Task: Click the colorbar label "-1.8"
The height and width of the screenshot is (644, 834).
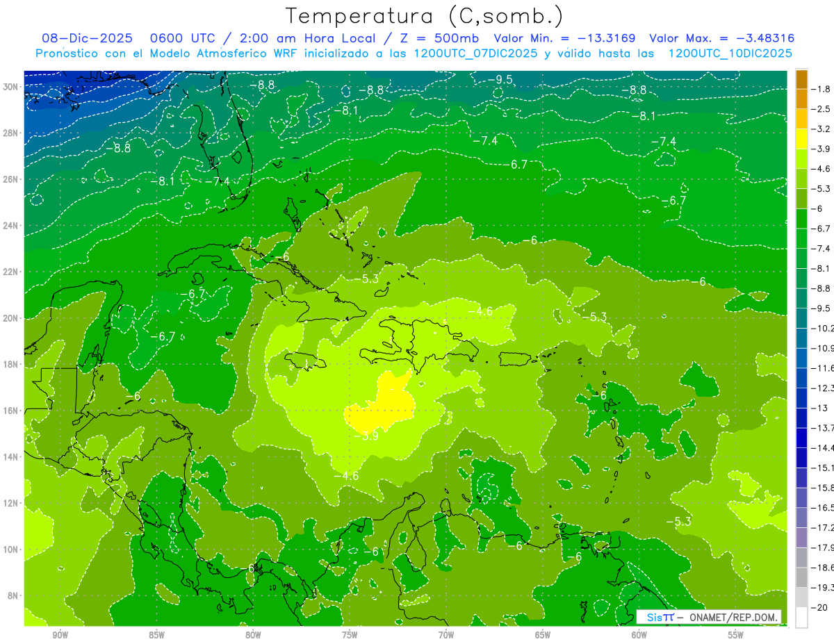Action: tap(821, 89)
